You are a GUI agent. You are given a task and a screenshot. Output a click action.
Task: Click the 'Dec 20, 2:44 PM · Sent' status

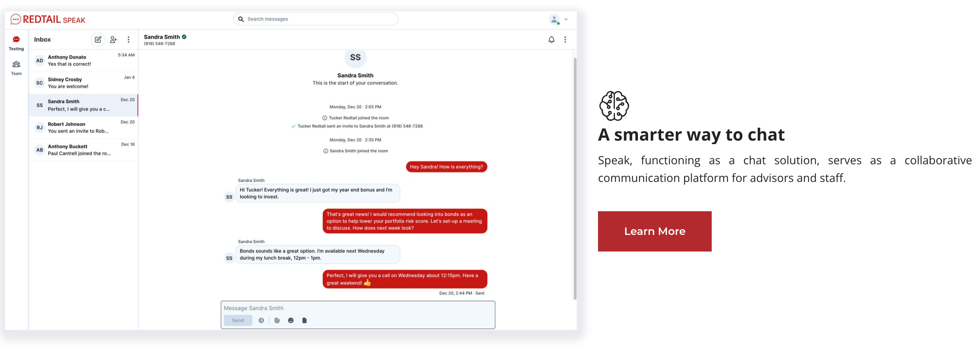[x=461, y=293]
